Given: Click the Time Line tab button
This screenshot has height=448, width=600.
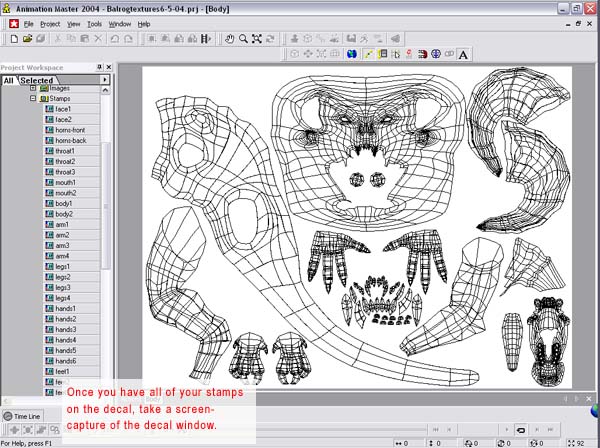Looking at the screenshot, I should click(24, 416).
